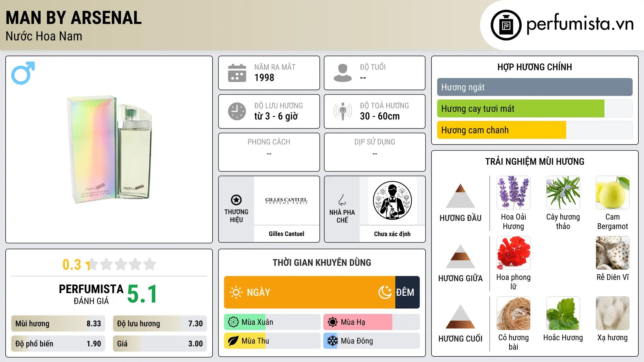Click the Độ phổ biến 1.90 score bar
The width and height of the screenshot is (644, 362).
(58, 344)
